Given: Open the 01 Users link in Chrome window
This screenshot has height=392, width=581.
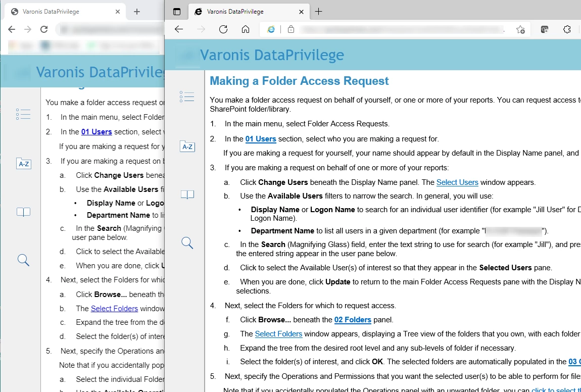Looking at the screenshot, I should 96,132.
